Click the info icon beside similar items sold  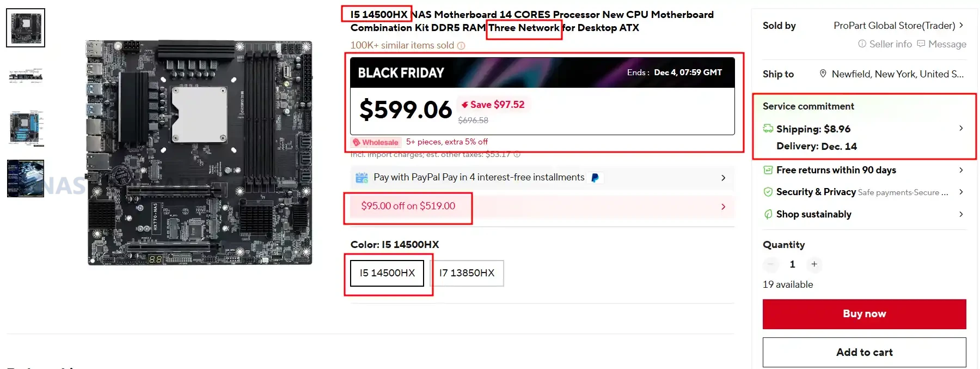point(461,46)
